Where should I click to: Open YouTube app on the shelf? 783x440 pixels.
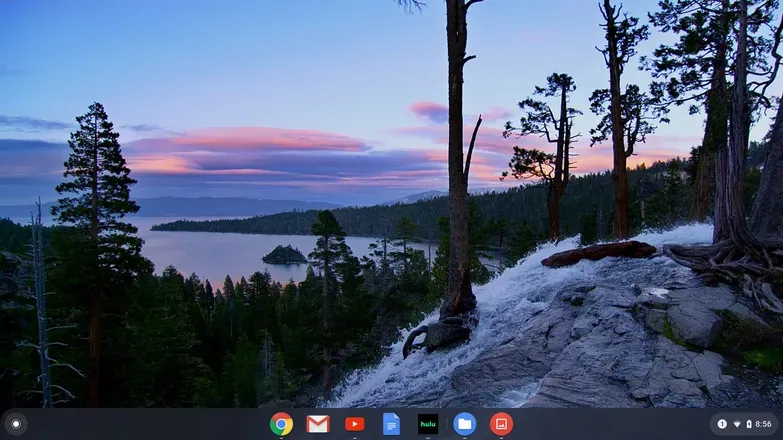tap(355, 424)
